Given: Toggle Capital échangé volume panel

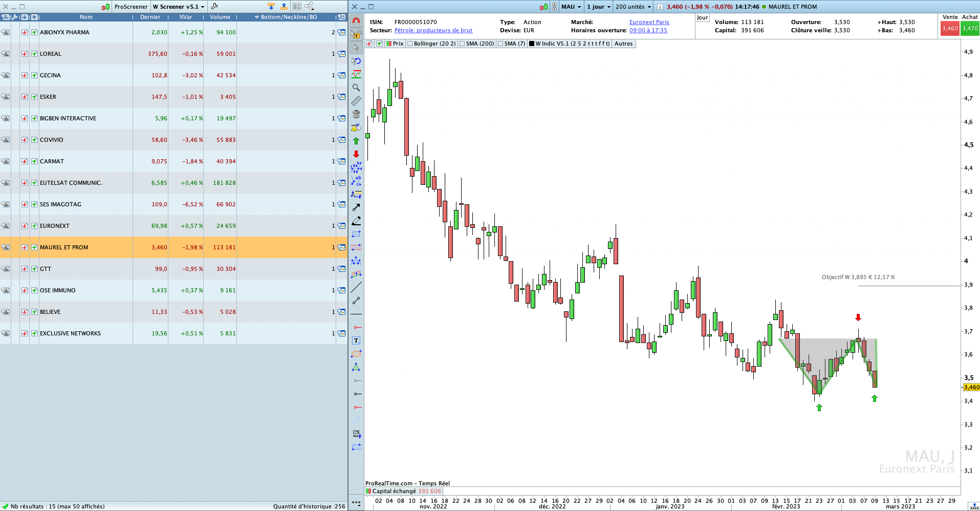Looking at the screenshot, I should coord(369,491).
